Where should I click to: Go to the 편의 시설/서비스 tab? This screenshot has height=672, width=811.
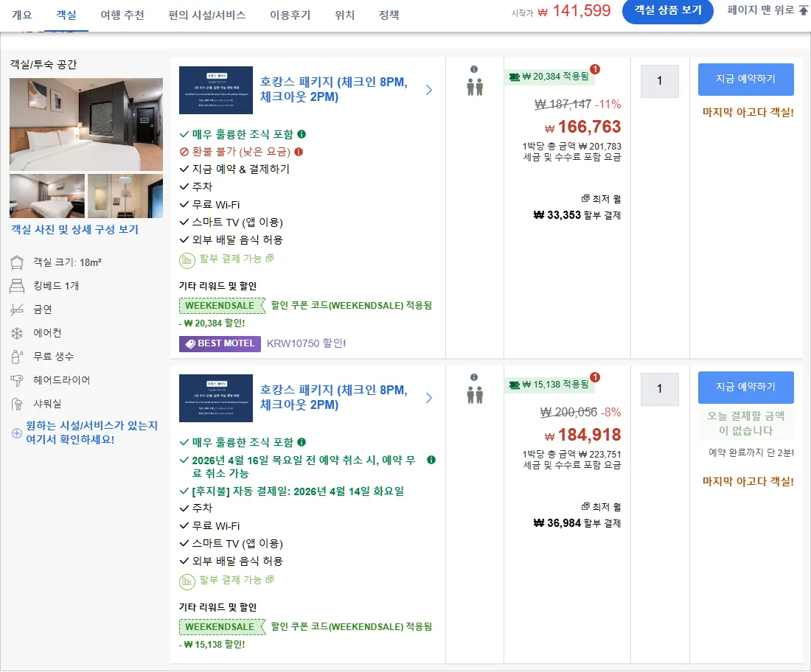pyautogui.click(x=207, y=15)
